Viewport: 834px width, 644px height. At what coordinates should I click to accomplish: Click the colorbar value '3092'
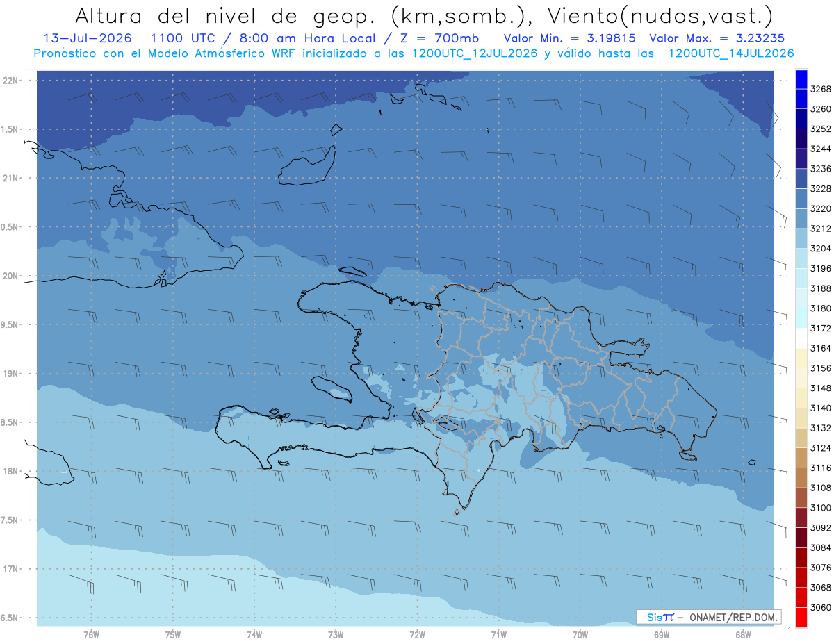(x=821, y=528)
